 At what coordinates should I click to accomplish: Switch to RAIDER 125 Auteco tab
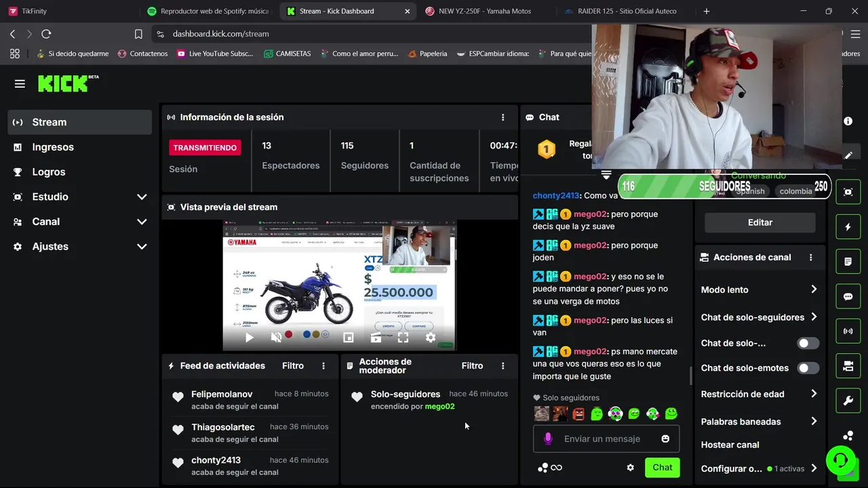tap(625, 12)
